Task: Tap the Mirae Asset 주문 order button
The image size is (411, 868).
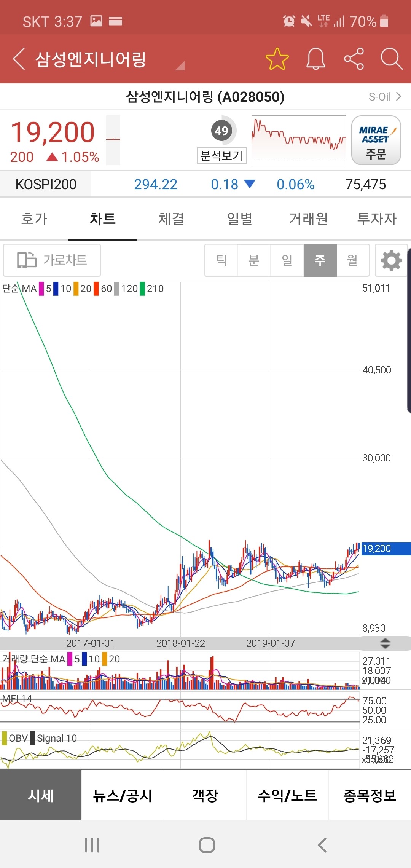Action: coord(376,140)
